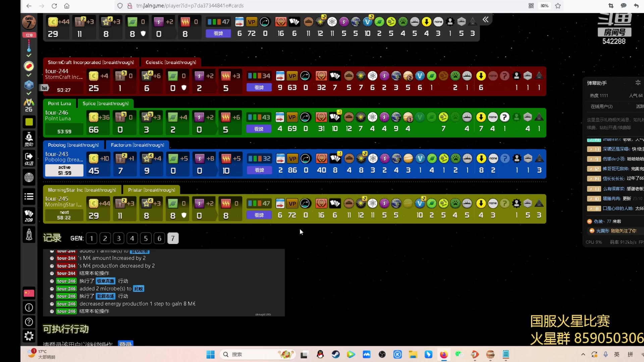644x362 pixels.
Task: Open the question mark help icon
Action: coord(29,322)
